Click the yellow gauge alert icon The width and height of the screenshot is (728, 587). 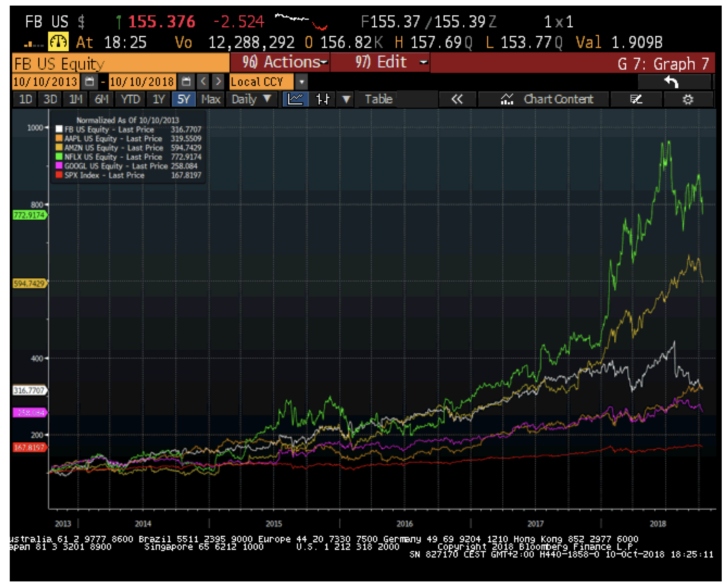(58, 42)
